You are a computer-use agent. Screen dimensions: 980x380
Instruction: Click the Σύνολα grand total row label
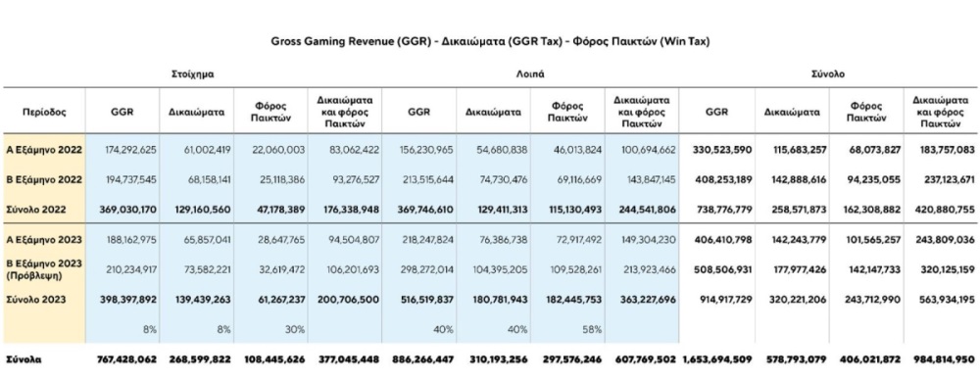(24, 359)
